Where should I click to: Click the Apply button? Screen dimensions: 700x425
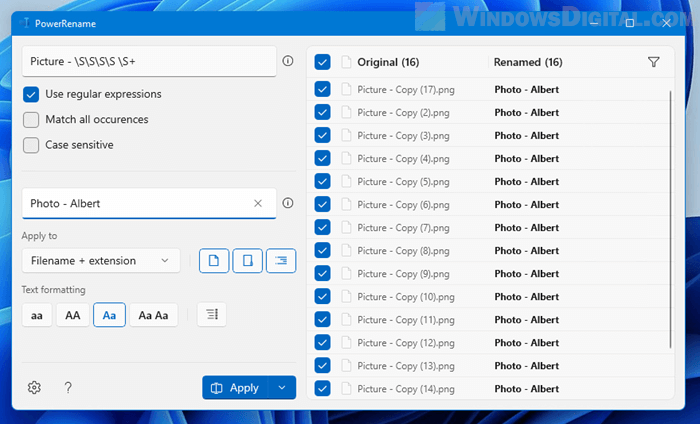click(x=236, y=388)
